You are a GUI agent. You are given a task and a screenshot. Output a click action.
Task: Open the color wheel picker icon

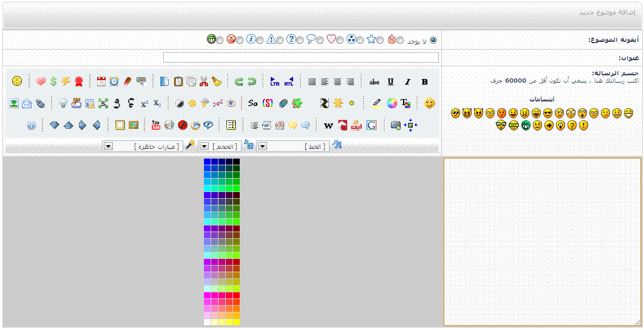point(392,103)
